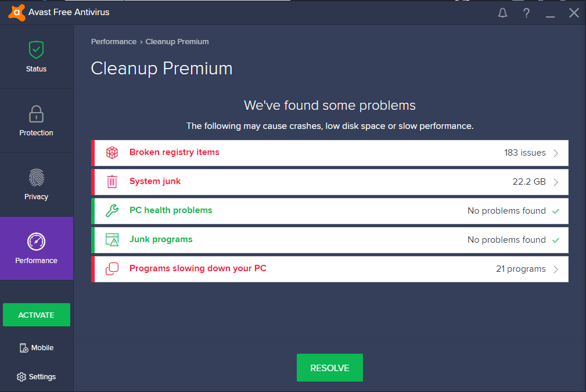Open help with the question mark icon
This screenshot has height=392, width=586.
[x=526, y=12]
